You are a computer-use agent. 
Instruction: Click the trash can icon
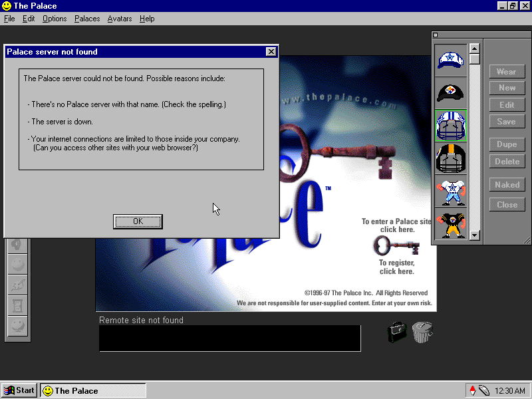point(422,331)
